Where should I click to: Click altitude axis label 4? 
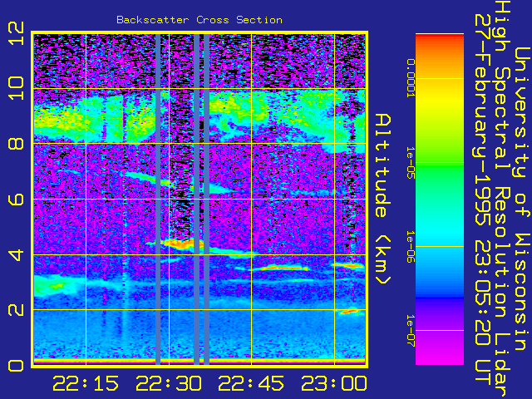(x=17, y=254)
